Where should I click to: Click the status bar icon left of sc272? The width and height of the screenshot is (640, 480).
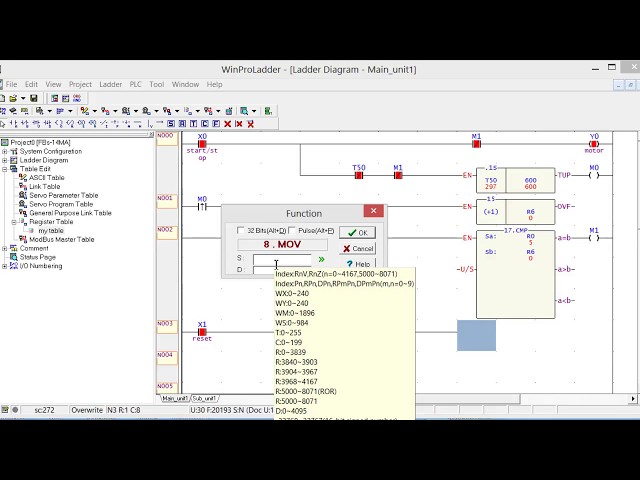point(5,409)
